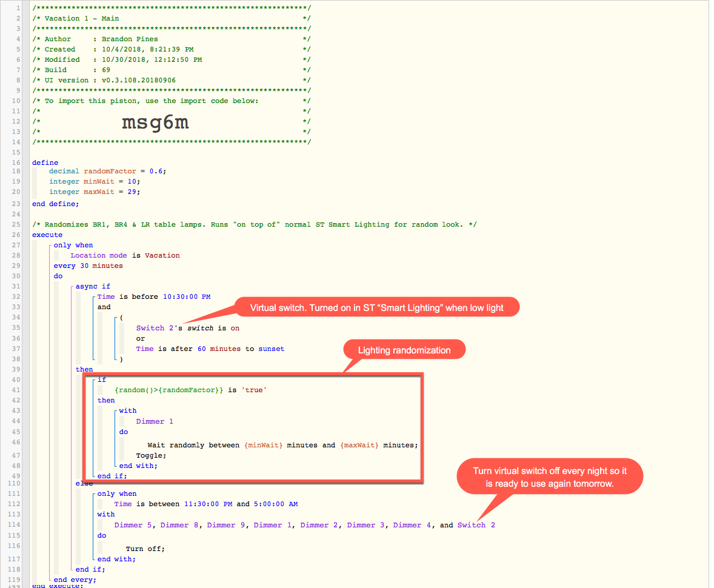Viewport: 714px width, 588px height.
Task: Click the time '5:00:00 AM'
Action: (x=276, y=504)
